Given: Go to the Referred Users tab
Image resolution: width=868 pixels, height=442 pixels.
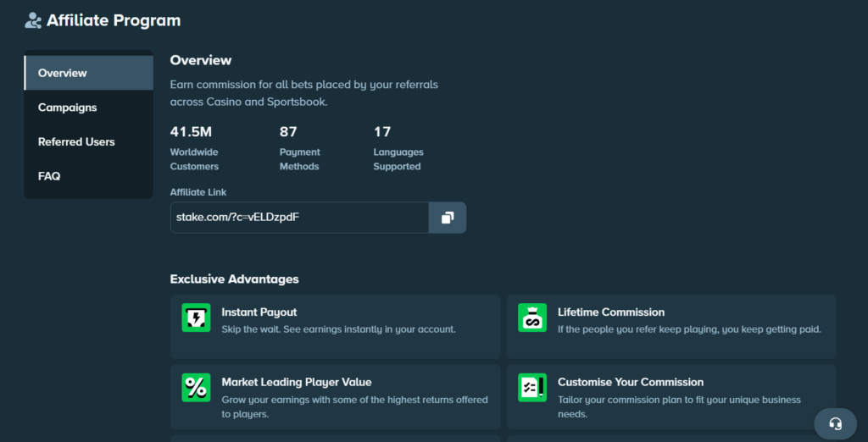Looking at the screenshot, I should click(88, 141).
